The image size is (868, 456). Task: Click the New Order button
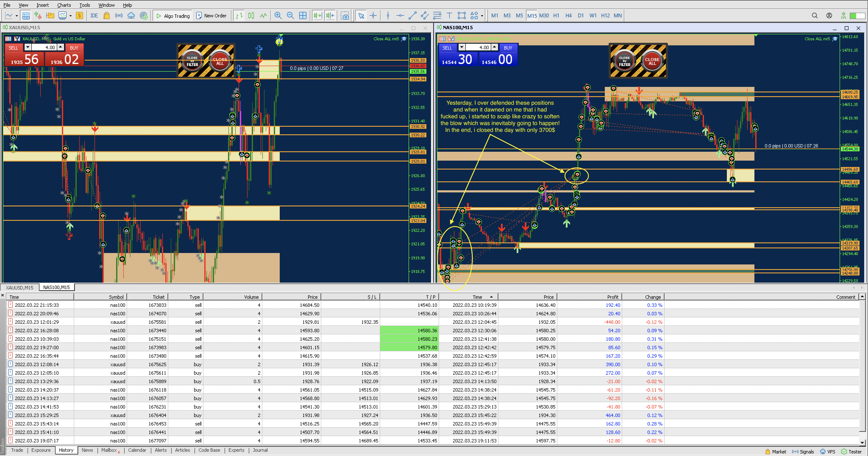(211, 15)
